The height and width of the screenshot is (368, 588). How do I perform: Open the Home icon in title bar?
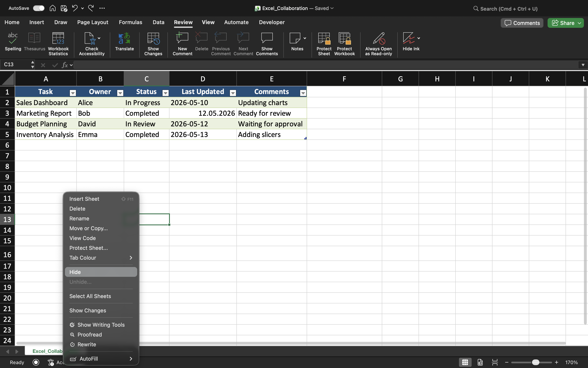(52, 8)
